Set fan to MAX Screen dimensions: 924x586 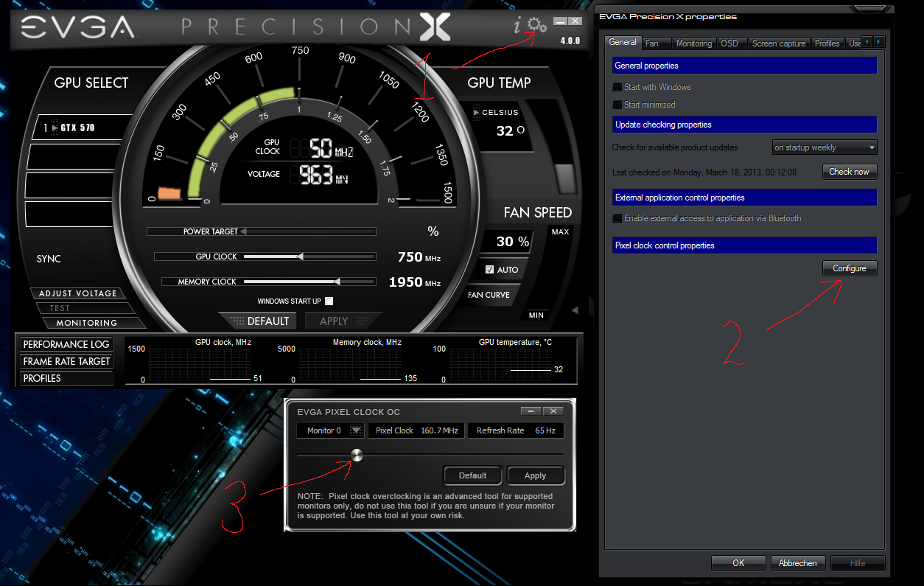[x=560, y=232]
